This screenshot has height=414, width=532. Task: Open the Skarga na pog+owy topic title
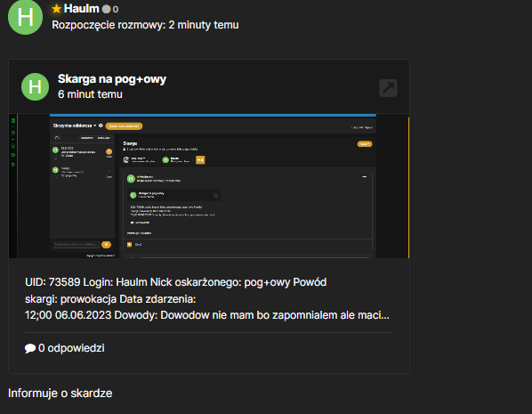[112, 78]
